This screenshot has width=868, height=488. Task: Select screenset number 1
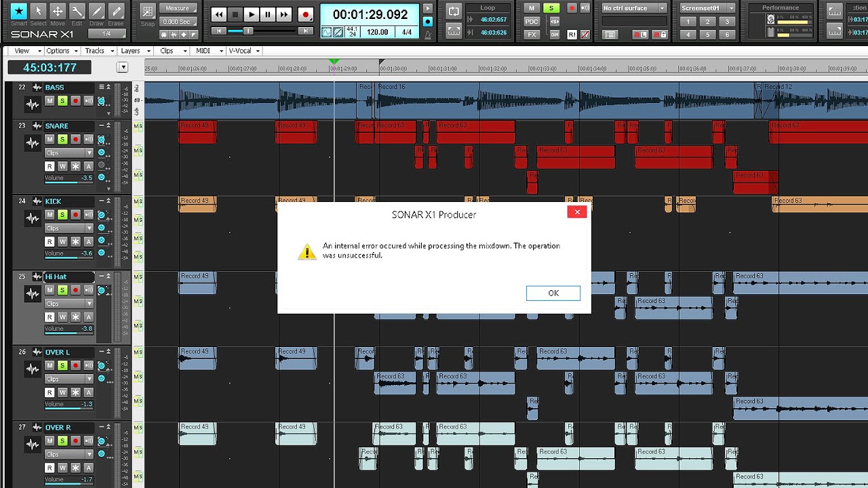(x=688, y=22)
